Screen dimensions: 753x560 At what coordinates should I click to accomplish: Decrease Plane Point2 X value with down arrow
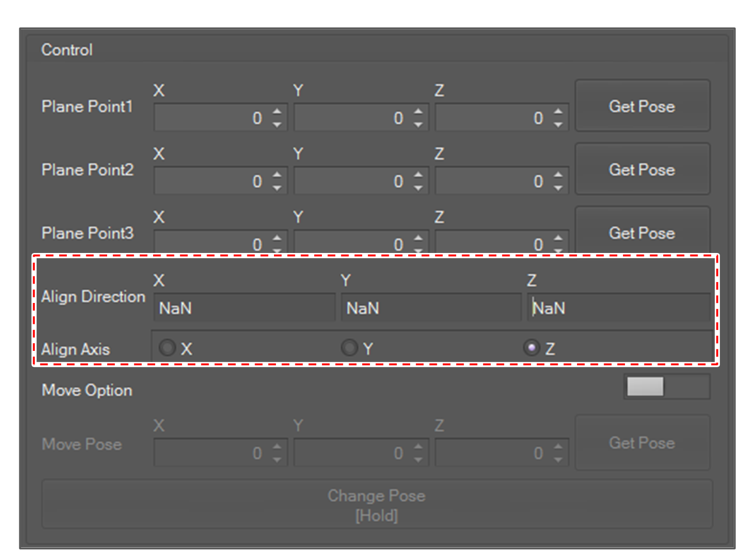(277, 188)
